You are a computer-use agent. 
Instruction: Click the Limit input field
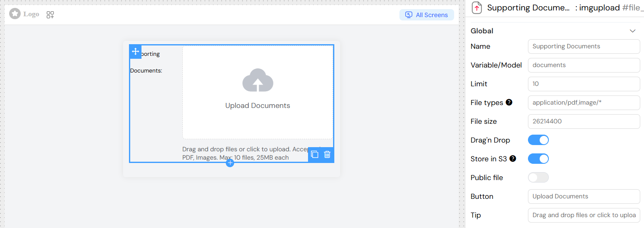coord(584,84)
